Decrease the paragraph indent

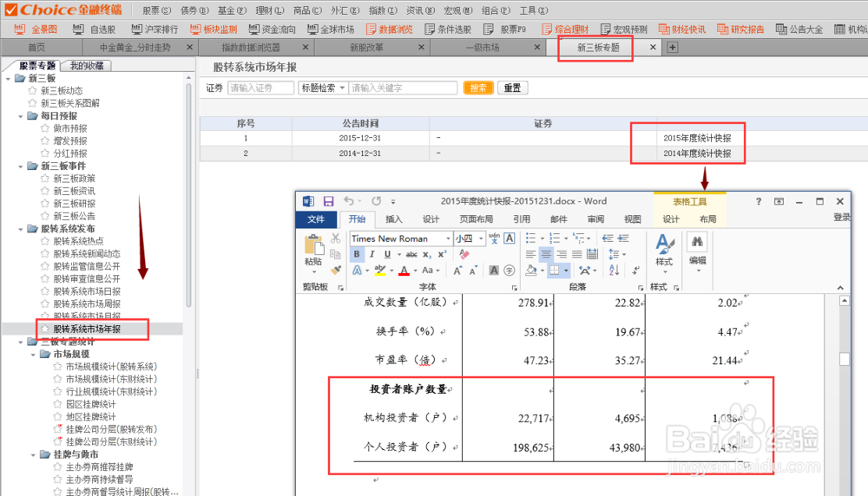point(608,238)
